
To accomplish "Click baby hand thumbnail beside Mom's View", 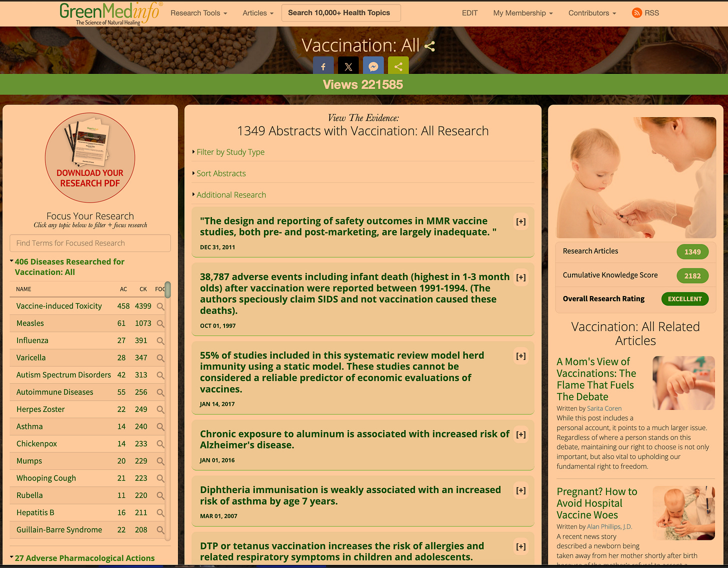I will (683, 383).
